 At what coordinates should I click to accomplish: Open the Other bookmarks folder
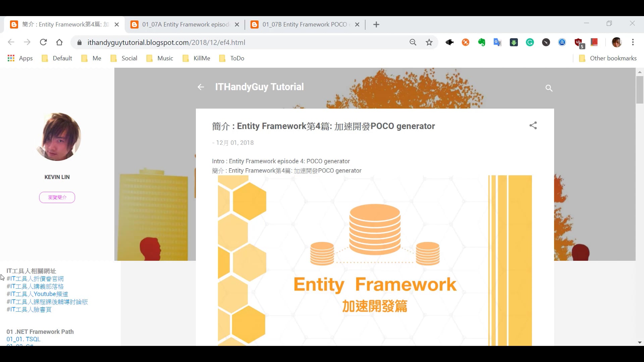point(607,58)
